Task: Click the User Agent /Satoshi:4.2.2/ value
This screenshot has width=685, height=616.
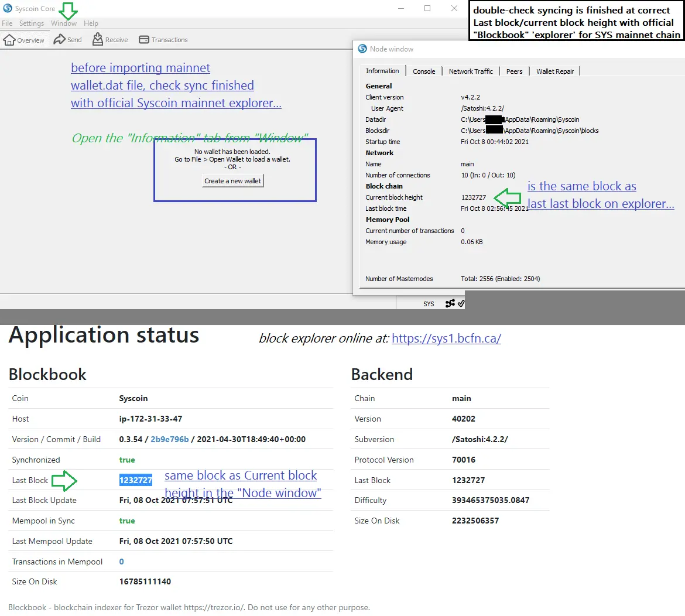Action: (x=482, y=108)
